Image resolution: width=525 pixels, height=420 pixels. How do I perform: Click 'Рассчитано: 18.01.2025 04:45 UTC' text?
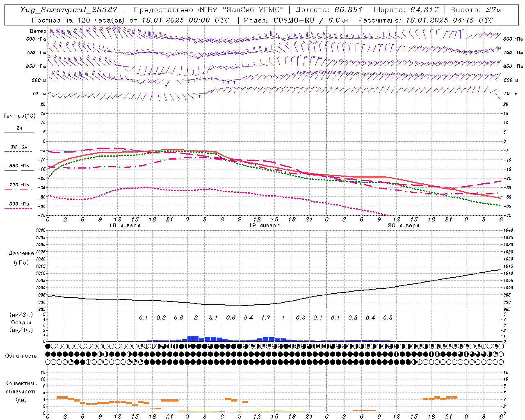[426, 20]
